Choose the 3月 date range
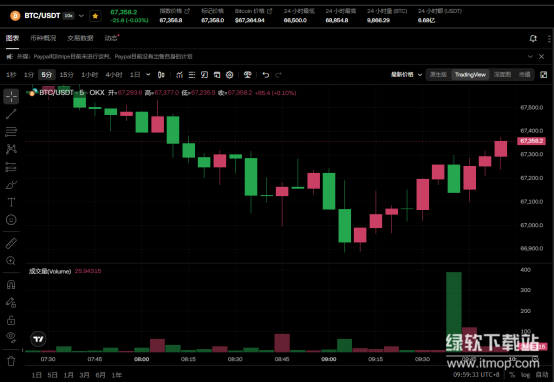This screenshot has height=383, width=554. coord(84,375)
